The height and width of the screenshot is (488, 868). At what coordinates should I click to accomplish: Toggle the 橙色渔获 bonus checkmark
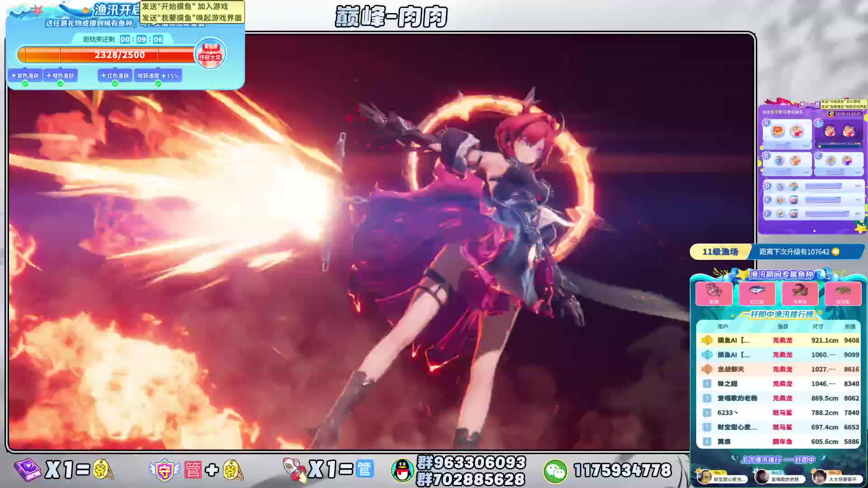60,84
